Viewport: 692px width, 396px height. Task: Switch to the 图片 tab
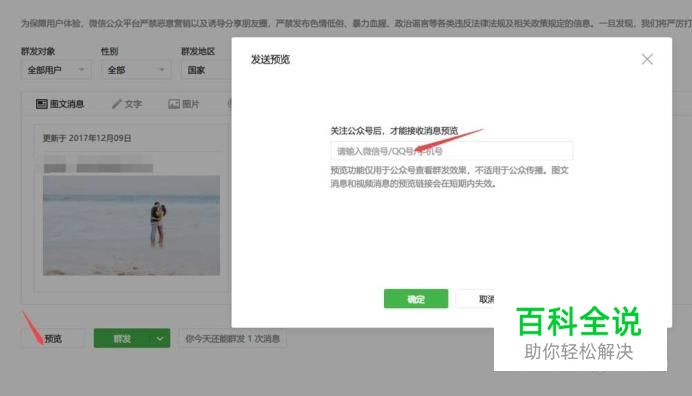pos(184,104)
